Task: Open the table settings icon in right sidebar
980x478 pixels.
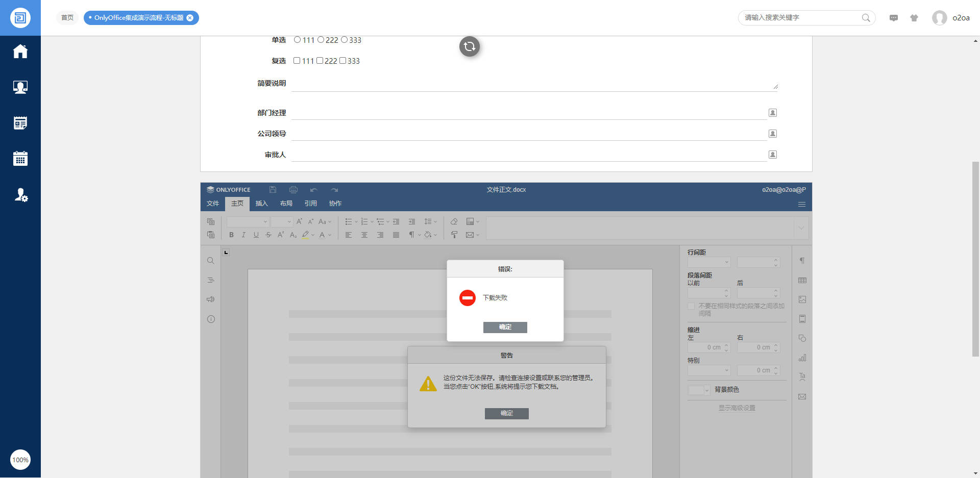Action: (802, 280)
